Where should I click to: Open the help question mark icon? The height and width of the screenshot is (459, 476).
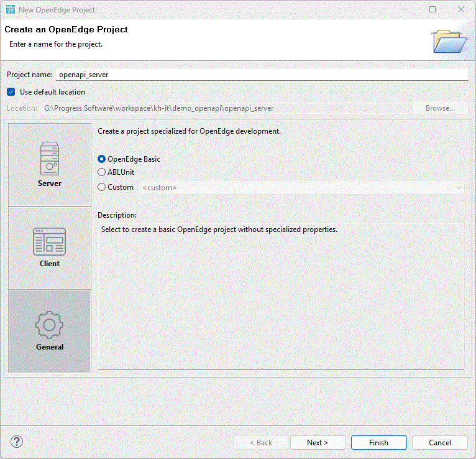click(17, 442)
